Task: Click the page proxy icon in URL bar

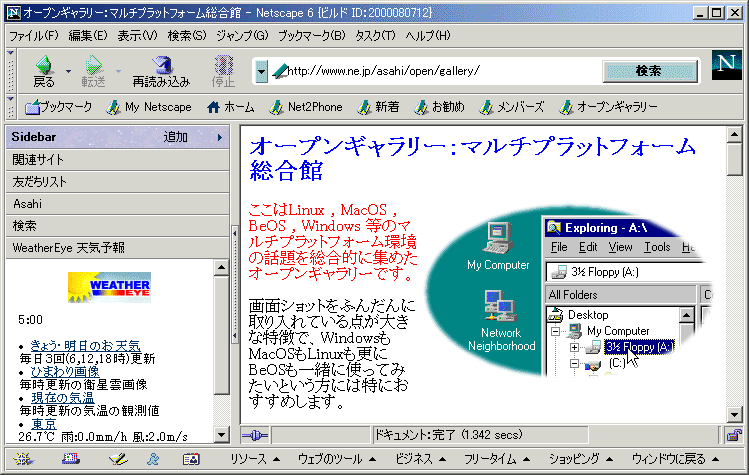Action: tap(280, 71)
